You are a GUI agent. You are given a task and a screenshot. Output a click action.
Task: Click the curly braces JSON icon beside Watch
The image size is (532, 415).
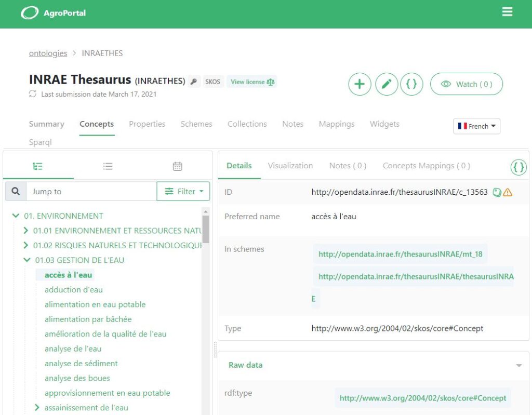coord(411,84)
